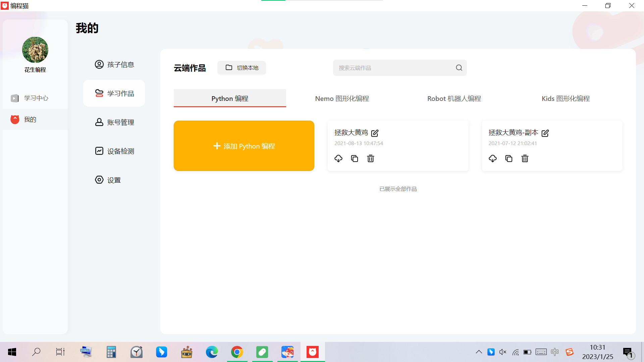Click the 学习作品 stack icon
The height and width of the screenshot is (362, 644).
[99, 93]
